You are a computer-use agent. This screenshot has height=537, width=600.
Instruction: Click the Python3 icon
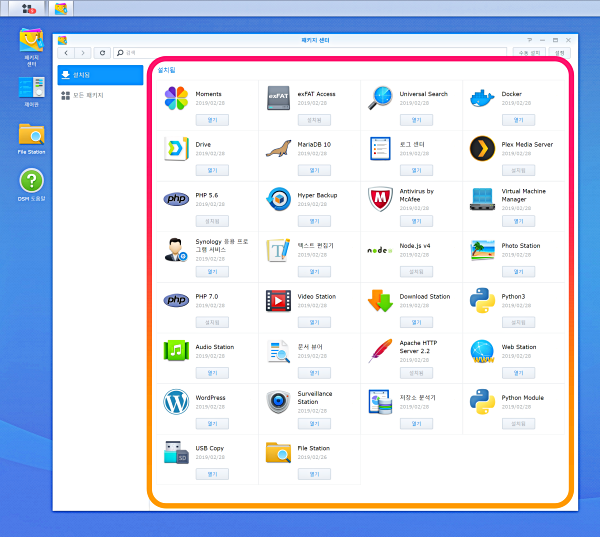point(482,300)
